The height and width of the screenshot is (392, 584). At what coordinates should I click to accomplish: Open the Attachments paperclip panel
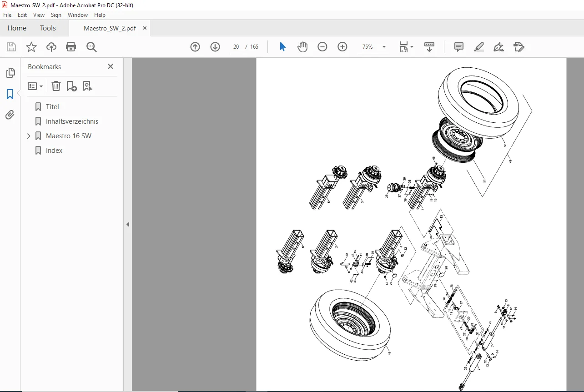point(10,115)
